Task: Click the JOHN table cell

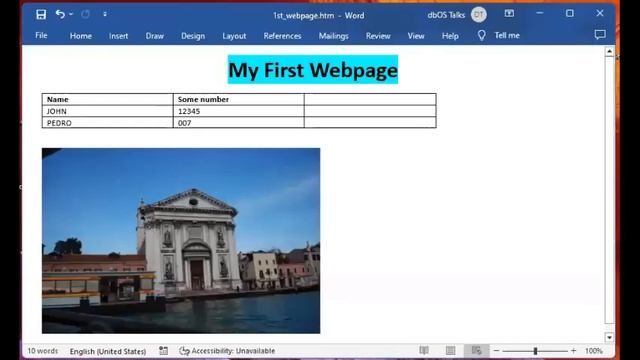Action: coord(107,111)
